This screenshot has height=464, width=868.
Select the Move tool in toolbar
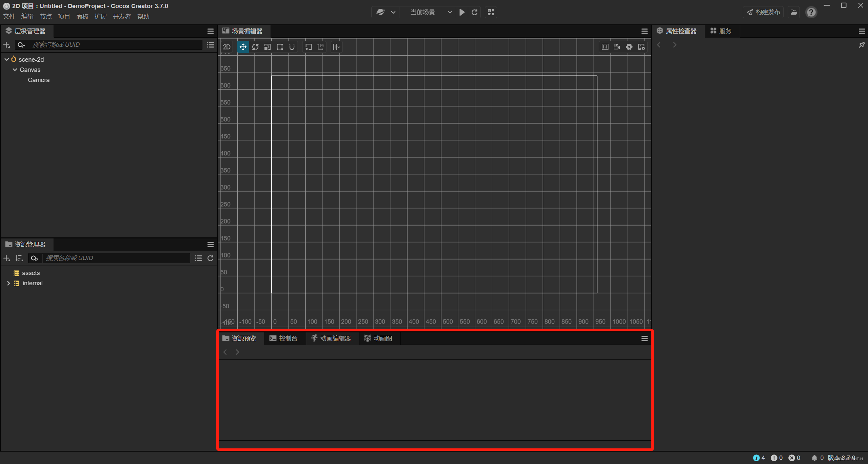[242, 46]
